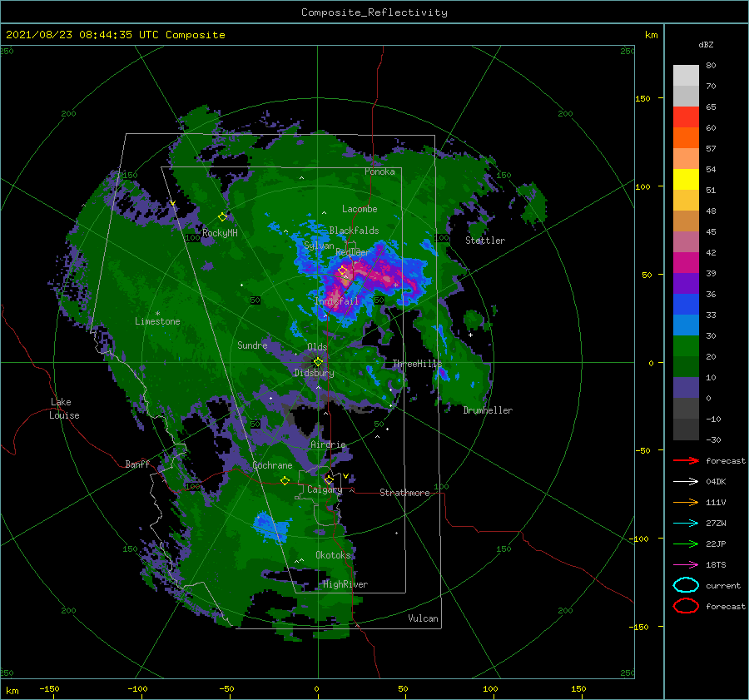749x700 pixels.
Task: Click the Limestone label
Action: [x=157, y=321]
